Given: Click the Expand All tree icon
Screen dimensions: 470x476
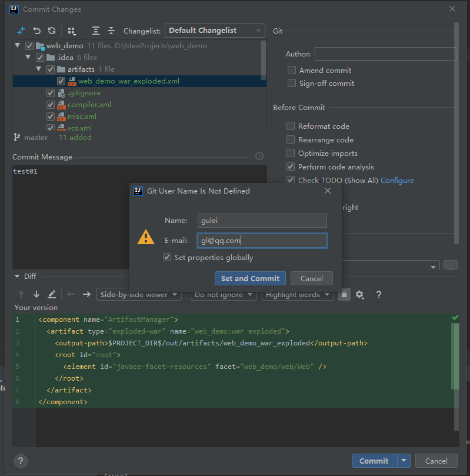Looking at the screenshot, I should coord(95,31).
